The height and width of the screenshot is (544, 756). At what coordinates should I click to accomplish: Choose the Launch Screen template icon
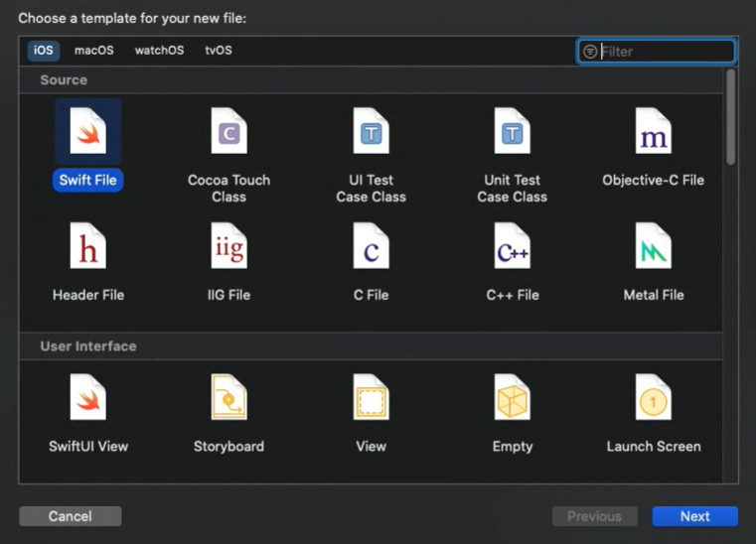pos(654,397)
